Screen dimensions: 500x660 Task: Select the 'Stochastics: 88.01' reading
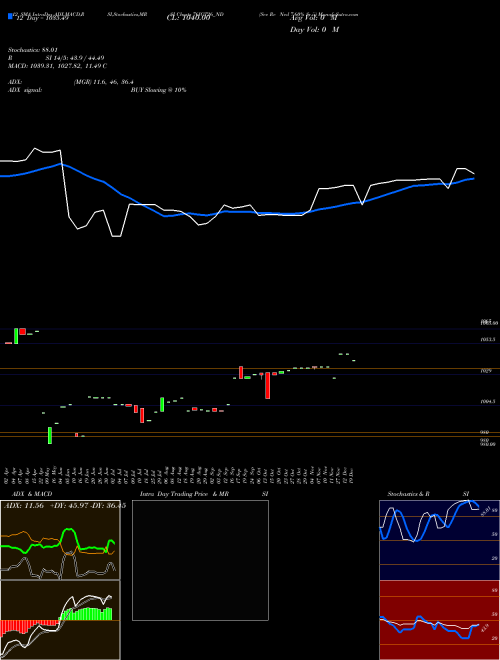coord(32,50)
